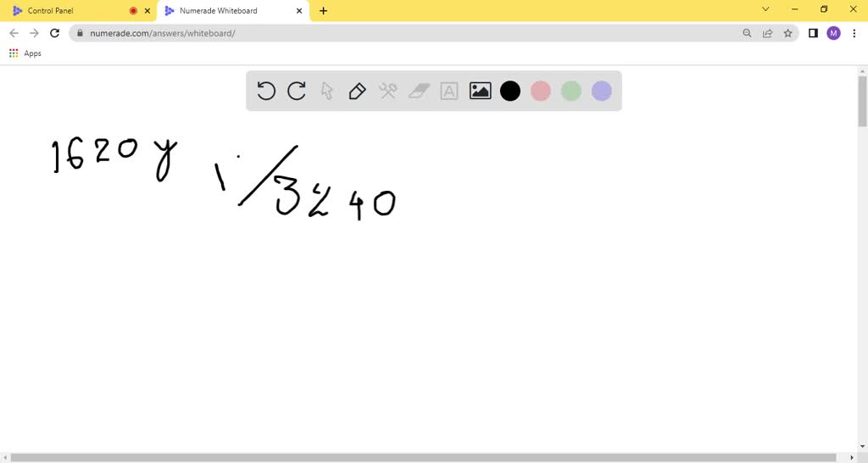
Task: Select the pointer selection tool
Action: [327, 91]
